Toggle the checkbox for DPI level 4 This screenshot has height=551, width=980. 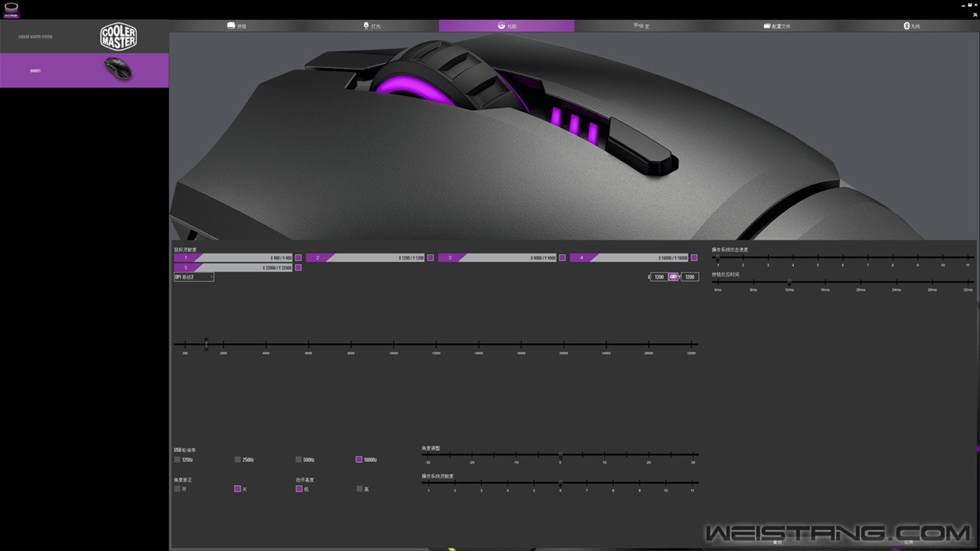(694, 258)
